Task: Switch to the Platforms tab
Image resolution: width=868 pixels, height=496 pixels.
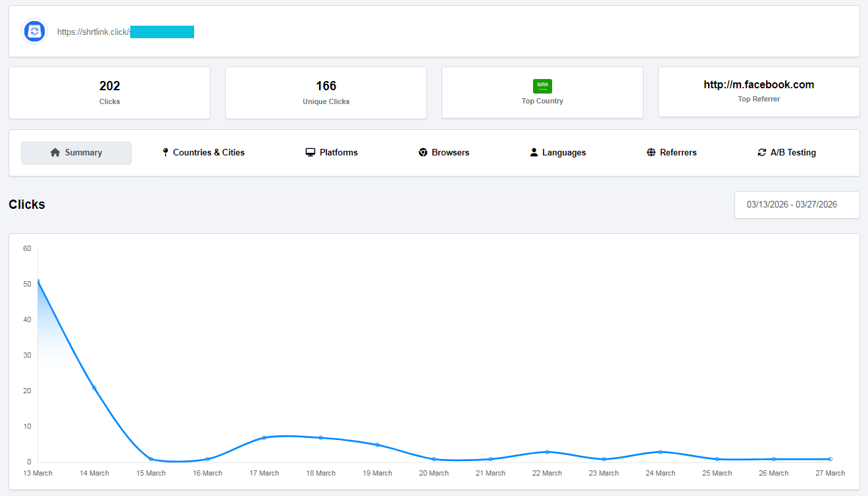Action: (338, 153)
